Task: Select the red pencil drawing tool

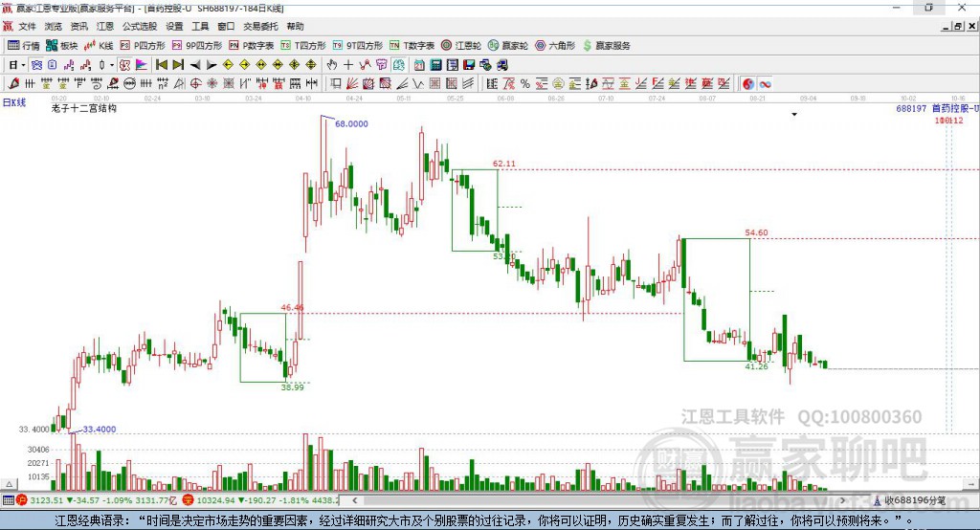Action: pyautogui.click(x=13, y=84)
